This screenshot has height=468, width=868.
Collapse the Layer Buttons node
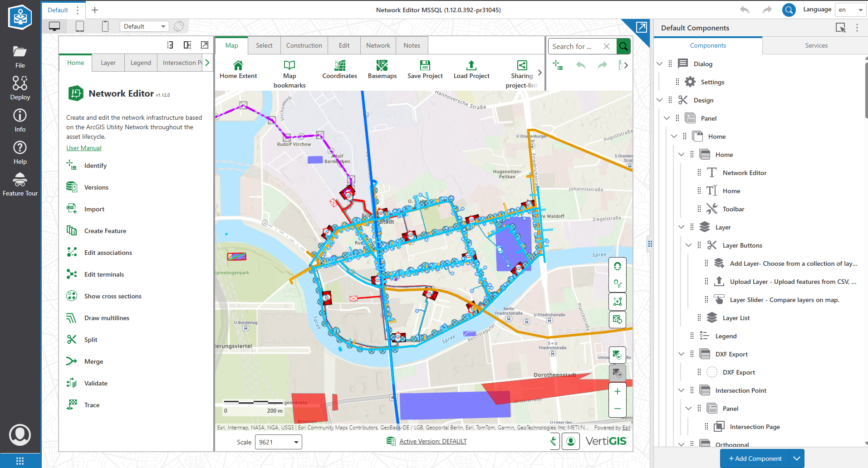pyautogui.click(x=689, y=245)
